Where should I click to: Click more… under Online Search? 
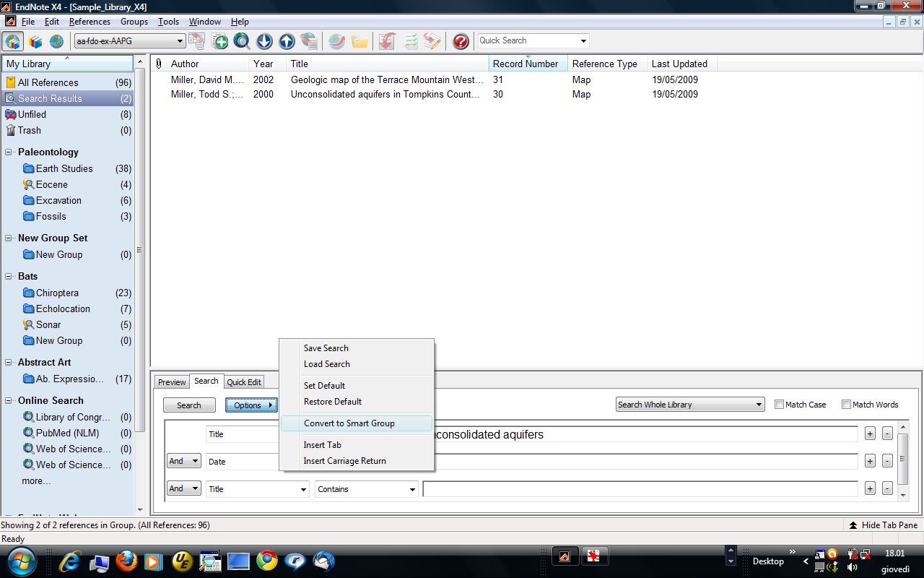[x=36, y=481]
